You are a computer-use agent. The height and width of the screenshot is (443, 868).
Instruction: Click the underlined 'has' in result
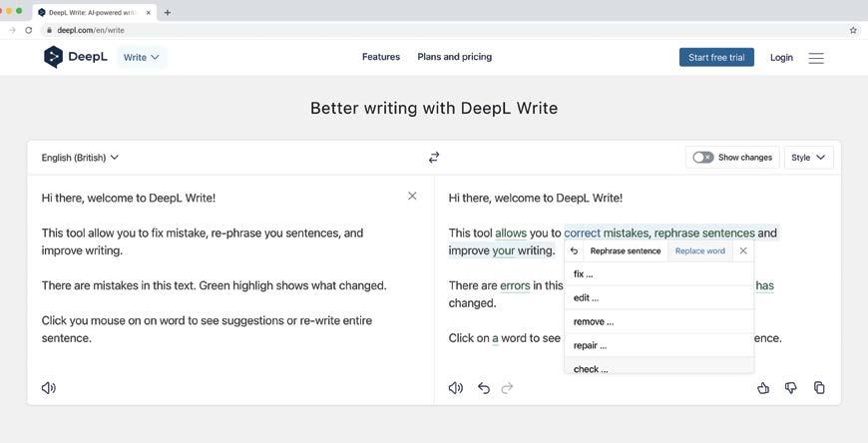point(764,285)
